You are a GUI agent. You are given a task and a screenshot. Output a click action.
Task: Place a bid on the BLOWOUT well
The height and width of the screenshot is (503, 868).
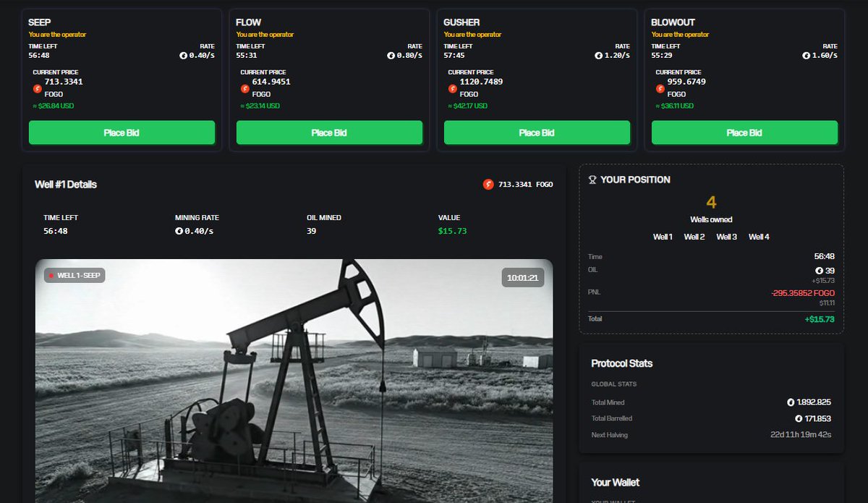[744, 132]
